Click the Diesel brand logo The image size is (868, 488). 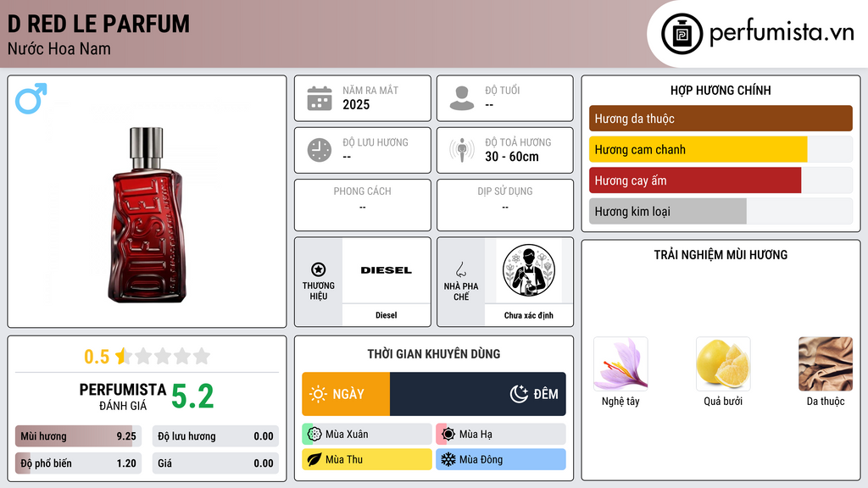pyautogui.click(x=387, y=270)
